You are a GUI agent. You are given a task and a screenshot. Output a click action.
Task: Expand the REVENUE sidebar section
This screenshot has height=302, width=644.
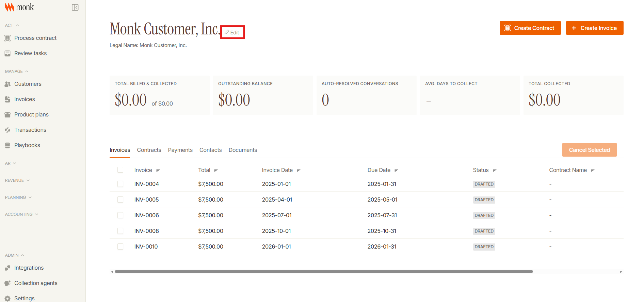17,180
